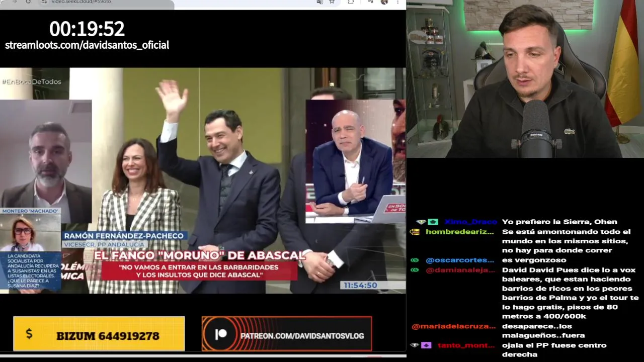Click the browser reload icon

point(28,2)
